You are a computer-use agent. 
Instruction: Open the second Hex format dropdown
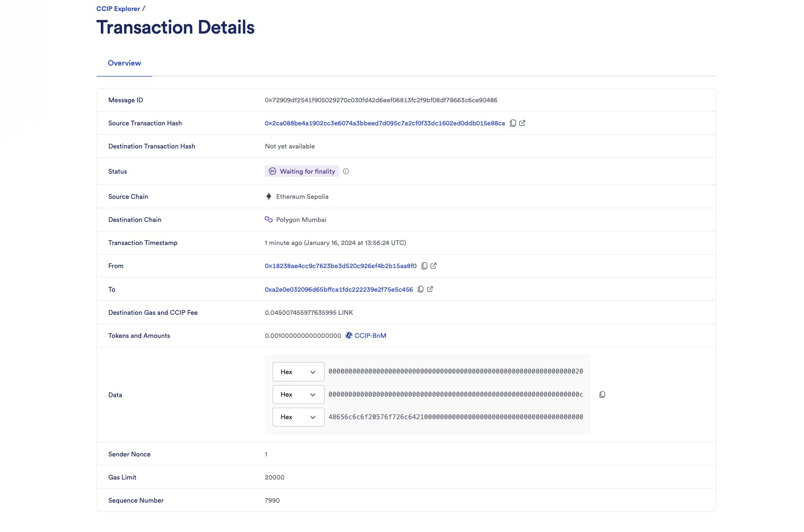coord(298,395)
